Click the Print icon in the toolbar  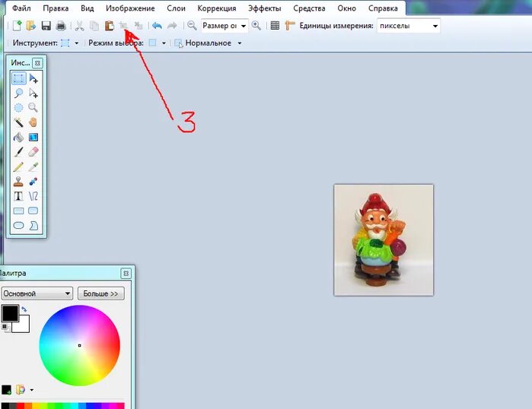coord(61,26)
